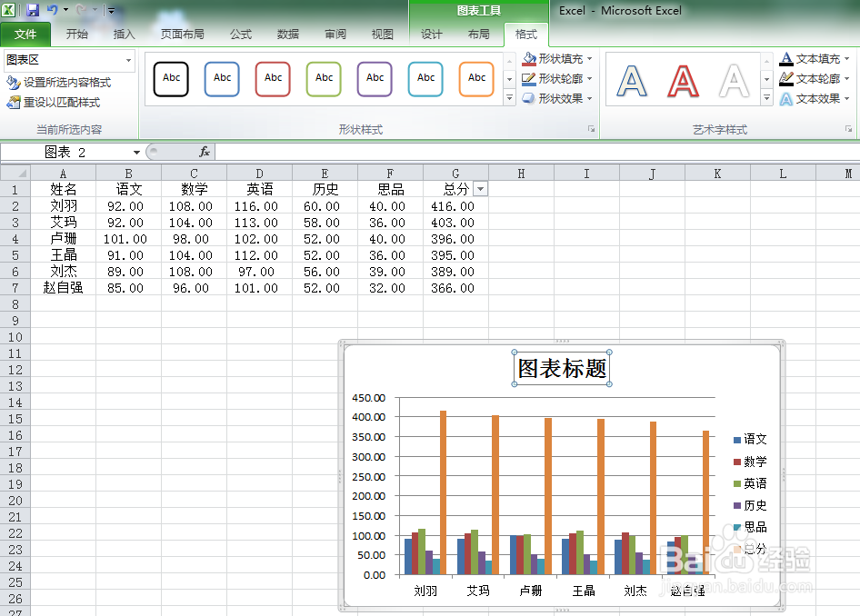Select the 历史 column header cell
Screen dimensions: 860x616
[x=325, y=190]
